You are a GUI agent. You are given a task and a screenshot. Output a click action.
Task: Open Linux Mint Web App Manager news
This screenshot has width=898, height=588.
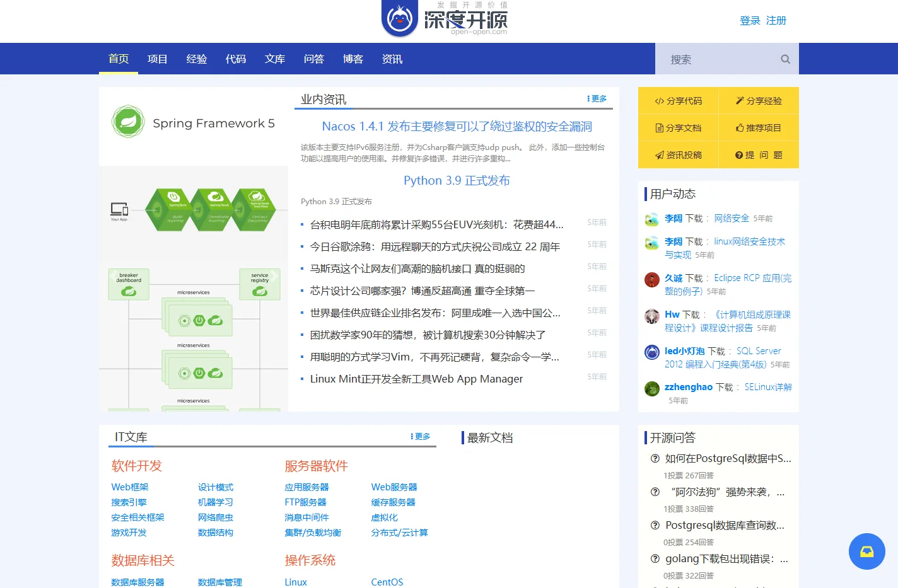416,379
